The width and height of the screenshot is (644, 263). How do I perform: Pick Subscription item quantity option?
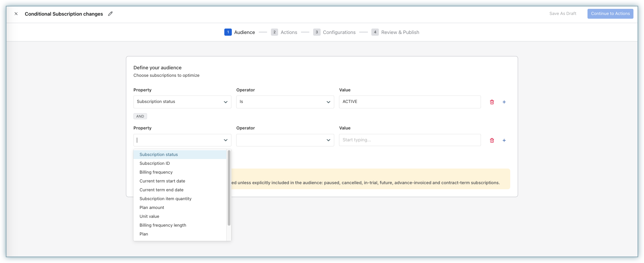click(180, 199)
